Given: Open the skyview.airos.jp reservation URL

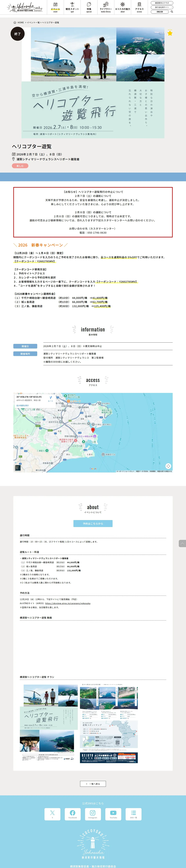Looking at the screenshot, I should [68, 604].
